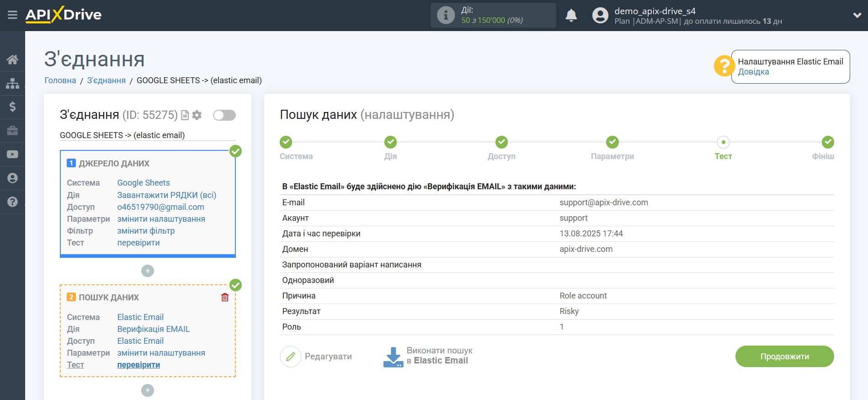Viewport: 868px width, 400px height.
Task: Select the apix-drive.com domain value
Action: 586,249
